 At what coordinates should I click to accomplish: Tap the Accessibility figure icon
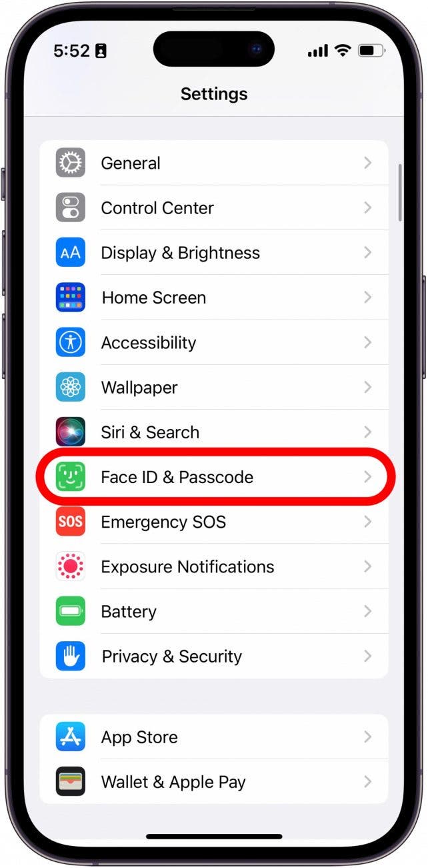pyautogui.click(x=70, y=342)
